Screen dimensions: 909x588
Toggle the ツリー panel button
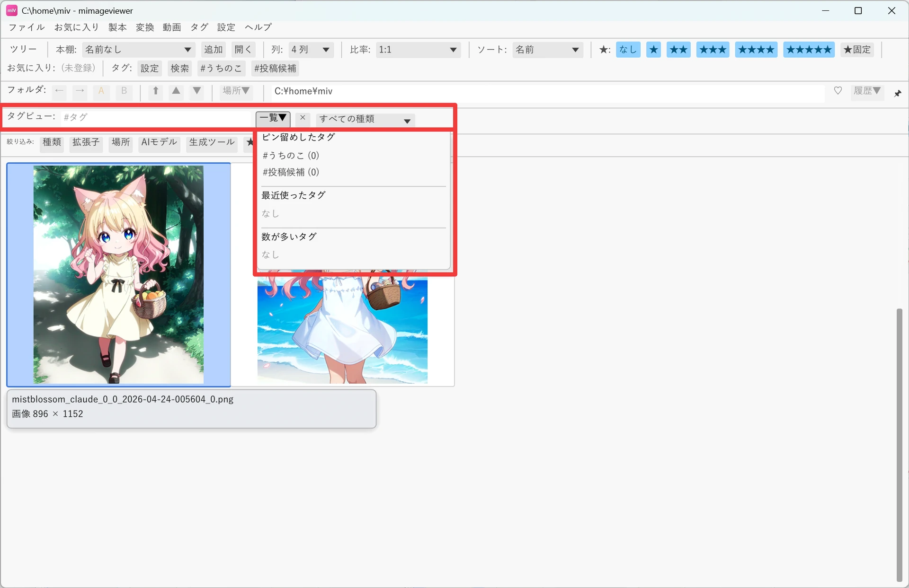23,50
